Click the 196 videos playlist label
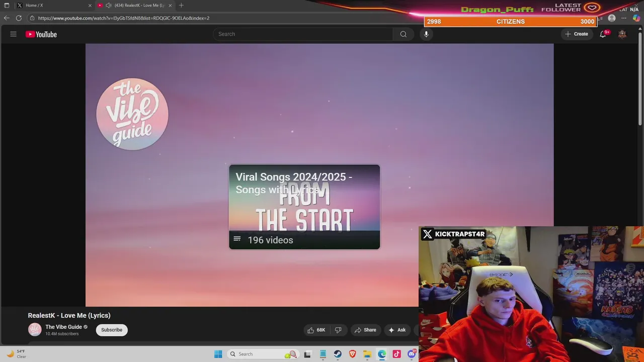Viewport: 644px width, 362px height. click(x=270, y=240)
